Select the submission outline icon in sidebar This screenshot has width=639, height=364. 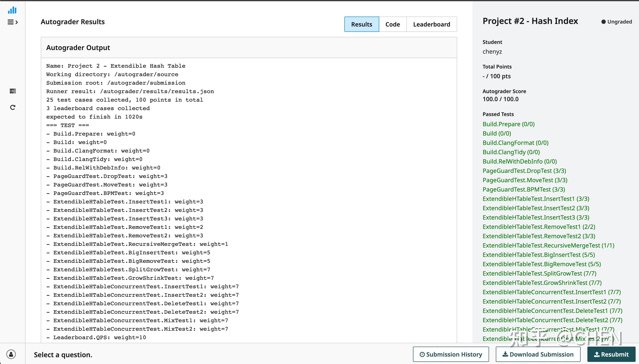pyautogui.click(x=12, y=91)
